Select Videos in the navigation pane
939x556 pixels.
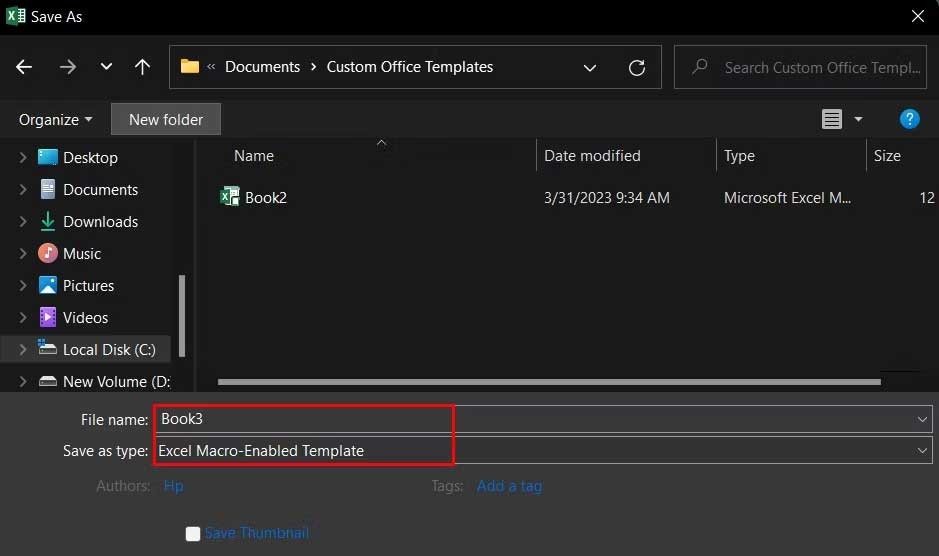click(x=85, y=318)
